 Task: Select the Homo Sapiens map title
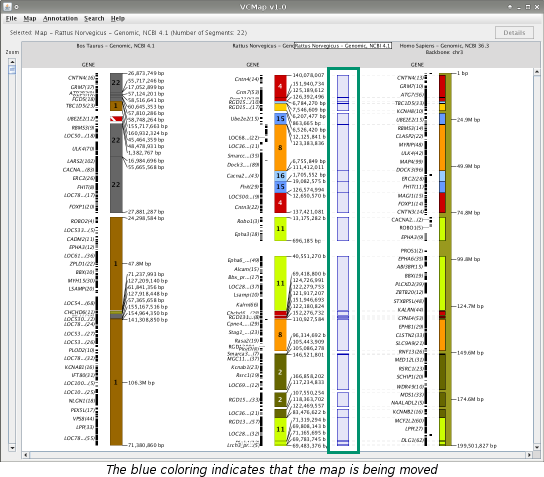[x=444, y=46]
